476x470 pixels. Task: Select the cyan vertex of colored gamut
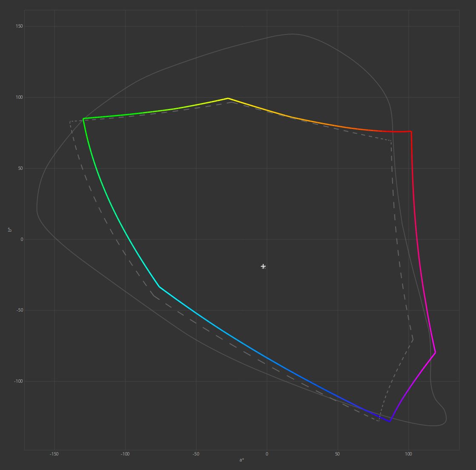click(159, 287)
